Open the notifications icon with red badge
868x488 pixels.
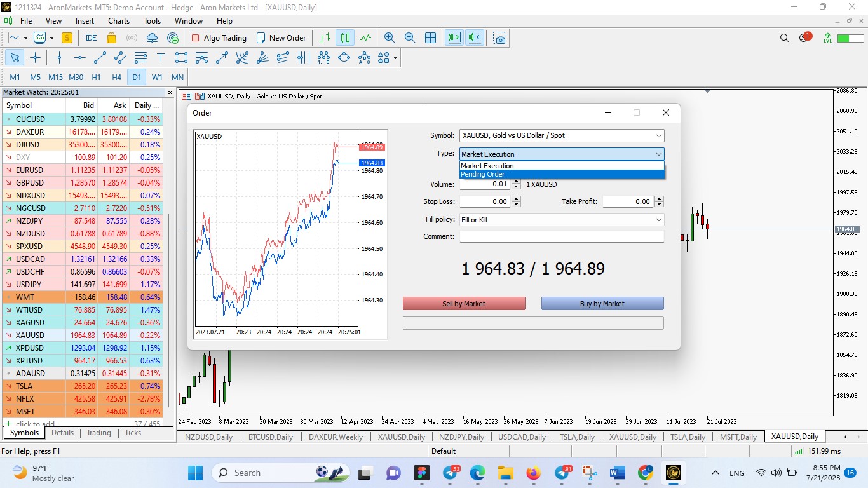click(804, 37)
